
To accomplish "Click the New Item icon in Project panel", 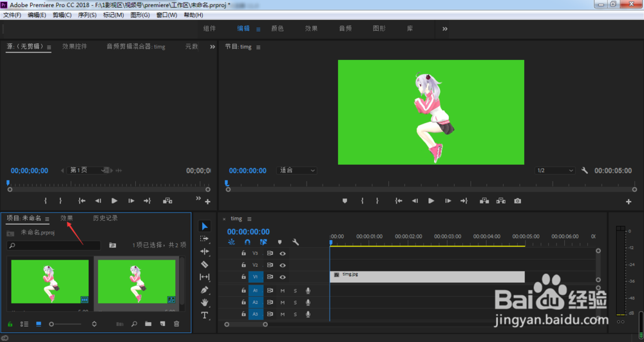I will pos(163,324).
